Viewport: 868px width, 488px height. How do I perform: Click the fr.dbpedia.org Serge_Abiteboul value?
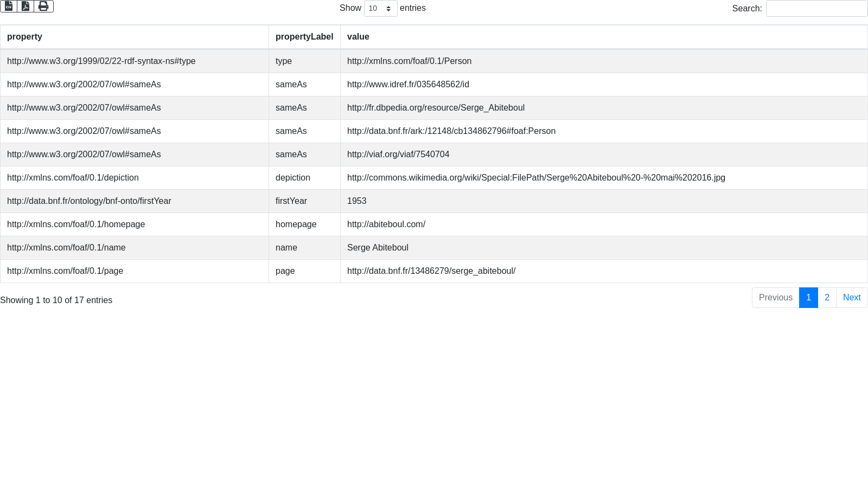click(x=436, y=108)
